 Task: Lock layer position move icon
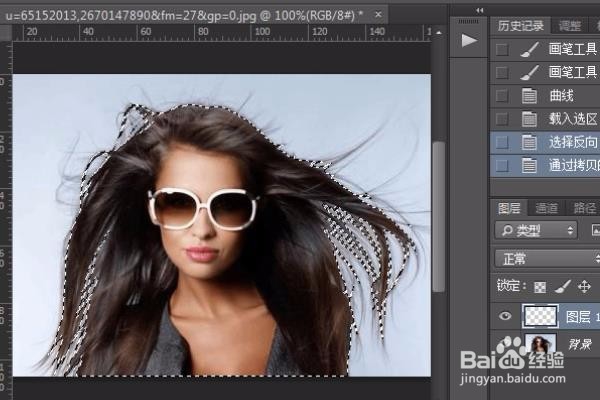coord(584,286)
